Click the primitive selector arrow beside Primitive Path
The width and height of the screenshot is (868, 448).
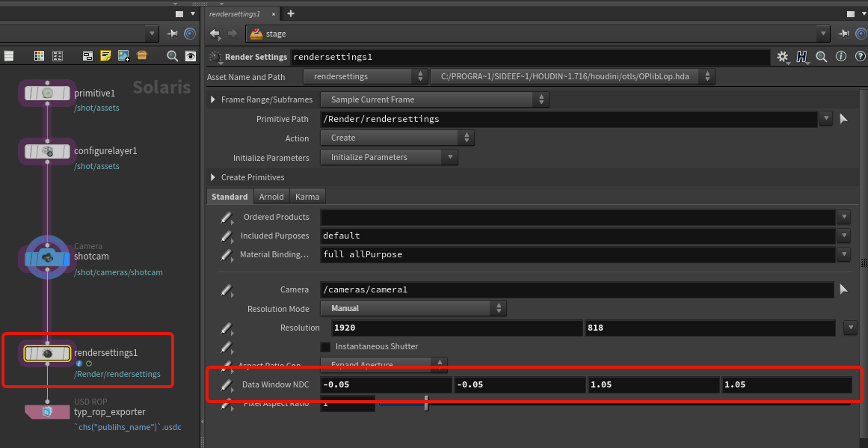pos(843,118)
